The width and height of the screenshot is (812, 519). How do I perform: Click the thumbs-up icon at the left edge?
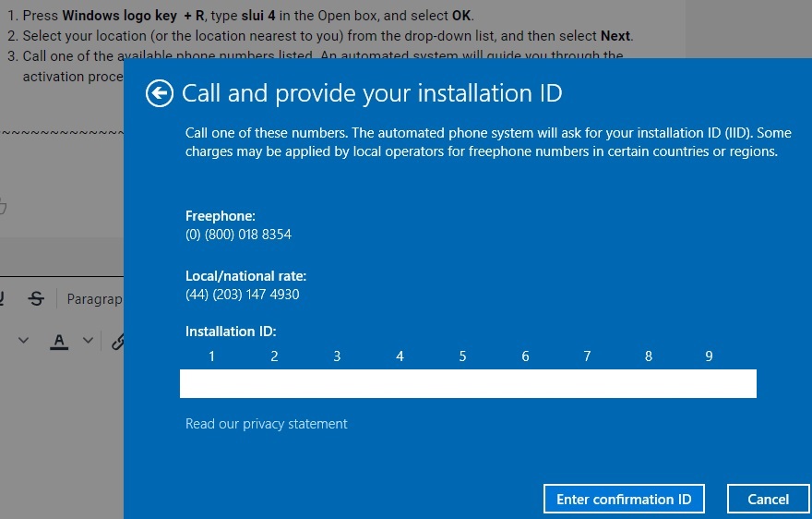pyautogui.click(x=2, y=206)
